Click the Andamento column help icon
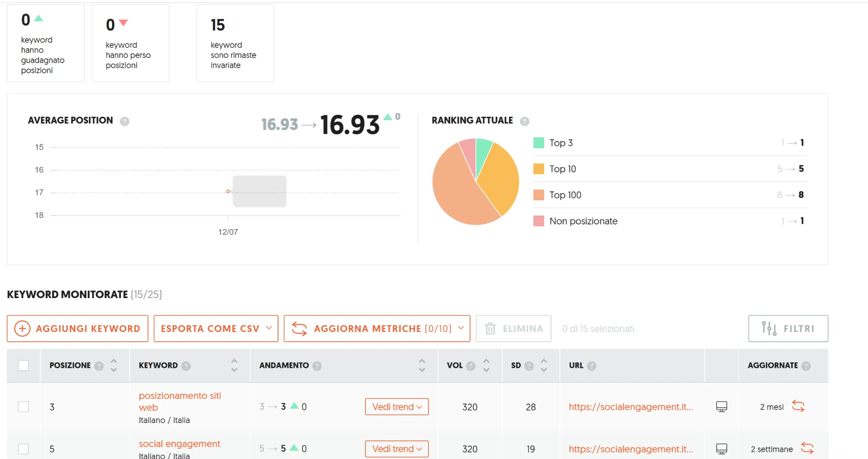 (x=317, y=366)
